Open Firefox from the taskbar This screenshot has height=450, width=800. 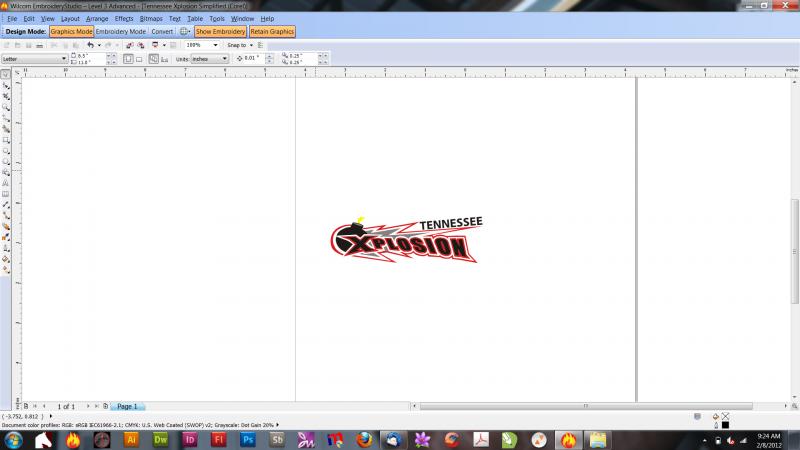[x=364, y=439]
